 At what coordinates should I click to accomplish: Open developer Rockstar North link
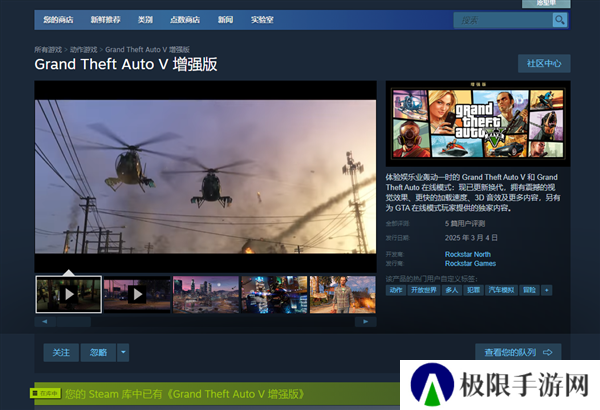click(x=468, y=254)
